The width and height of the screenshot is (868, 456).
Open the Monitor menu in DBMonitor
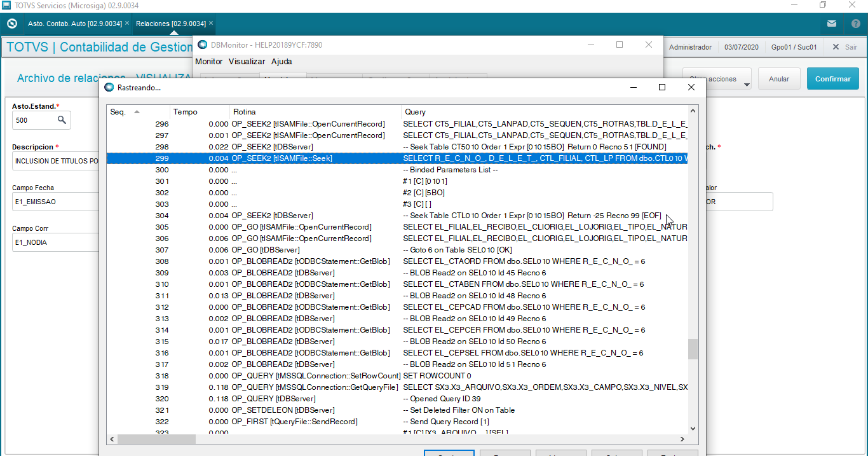click(209, 62)
